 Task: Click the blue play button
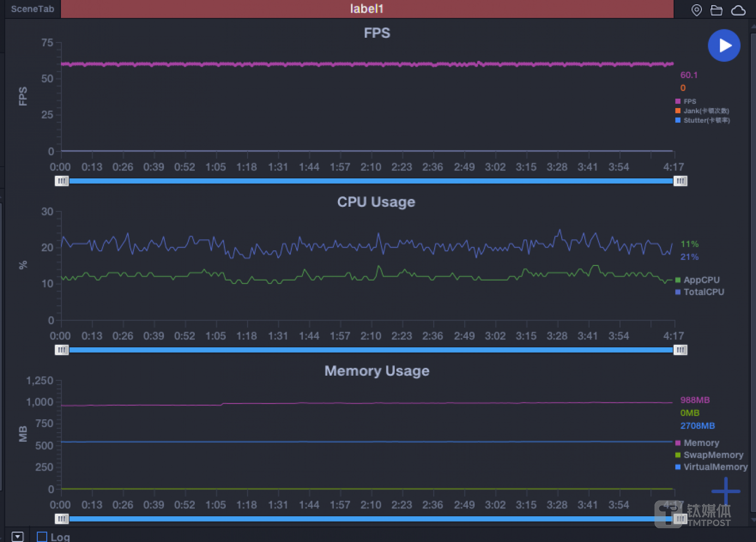(x=724, y=46)
